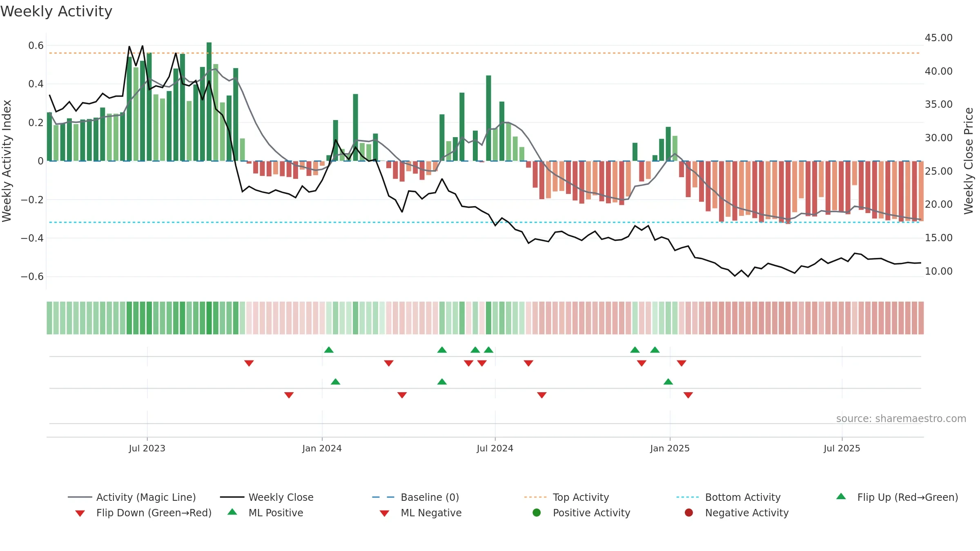Click the tallest green bar above 0.6
The width and height of the screenshot is (980, 551).
[209, 102]
